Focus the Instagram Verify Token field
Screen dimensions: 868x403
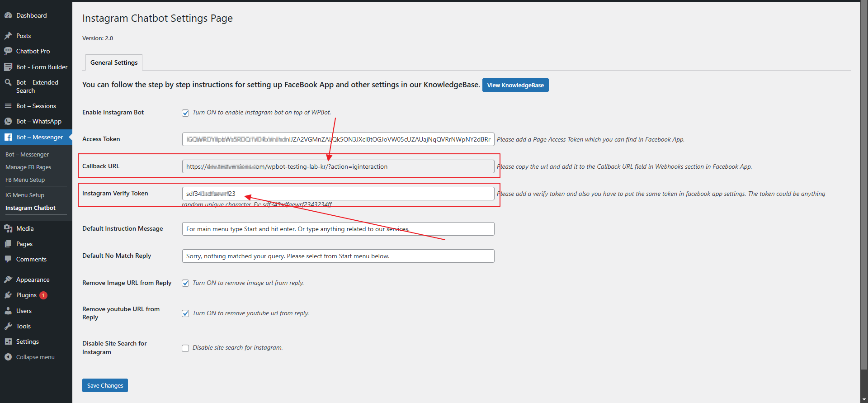coord(338,194)
